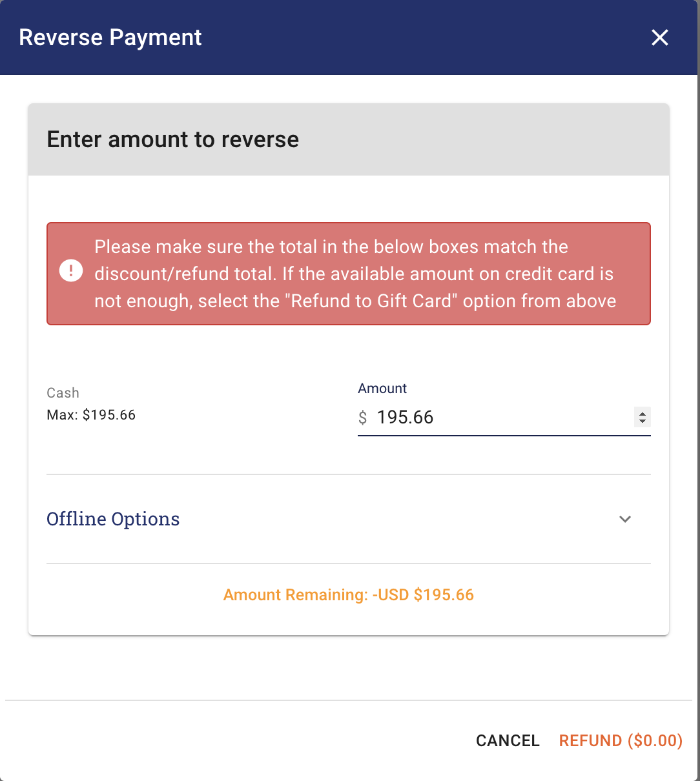The width and height of the screenshot is (700, 781).
Task: Confirm with the REFUND ($0.00) button
Action: 621,740
